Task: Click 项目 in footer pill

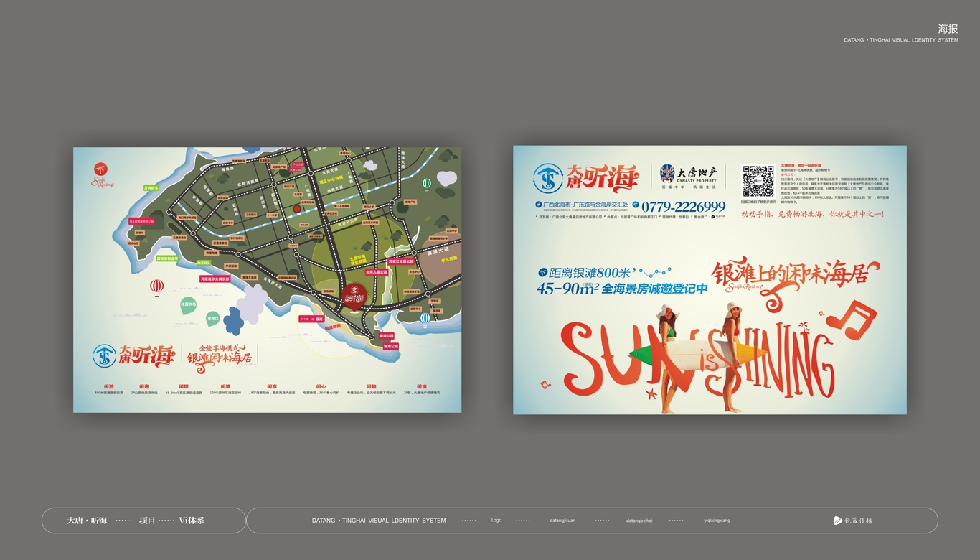Action: tap(147, 521)
